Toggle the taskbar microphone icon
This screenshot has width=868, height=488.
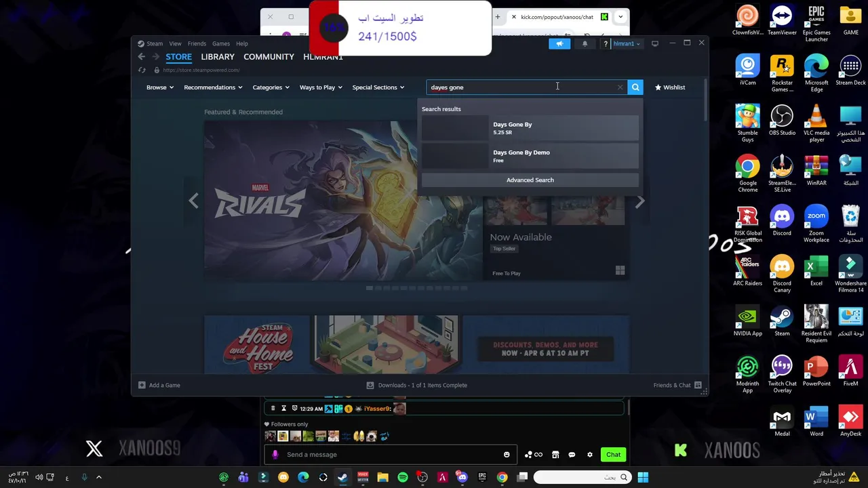tap(84, 477)
